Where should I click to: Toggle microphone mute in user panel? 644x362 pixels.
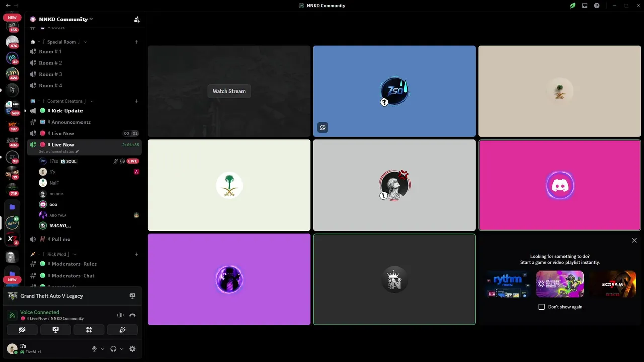94,349
